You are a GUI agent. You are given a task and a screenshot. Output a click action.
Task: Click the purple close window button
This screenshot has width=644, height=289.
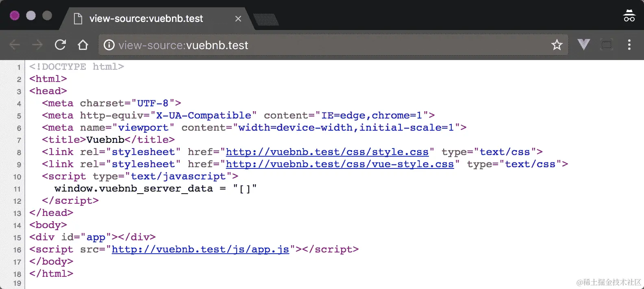[15, 15]
